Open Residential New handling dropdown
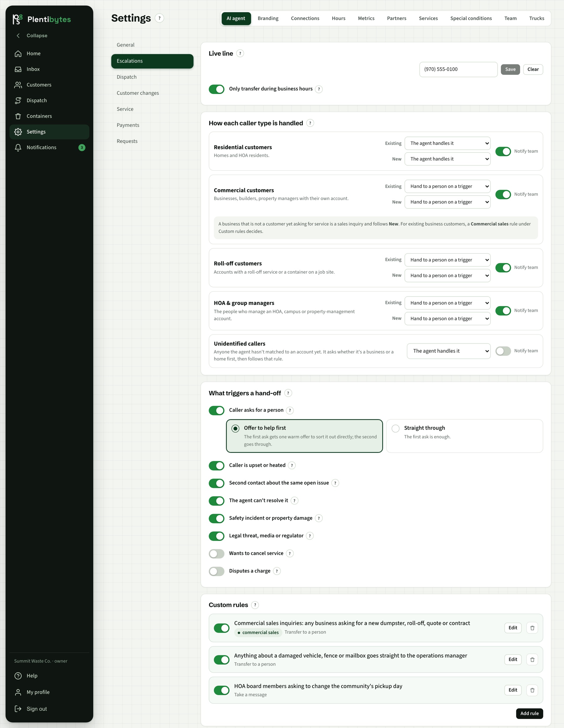This screenshot has height=728, width=564. point(448,159)
